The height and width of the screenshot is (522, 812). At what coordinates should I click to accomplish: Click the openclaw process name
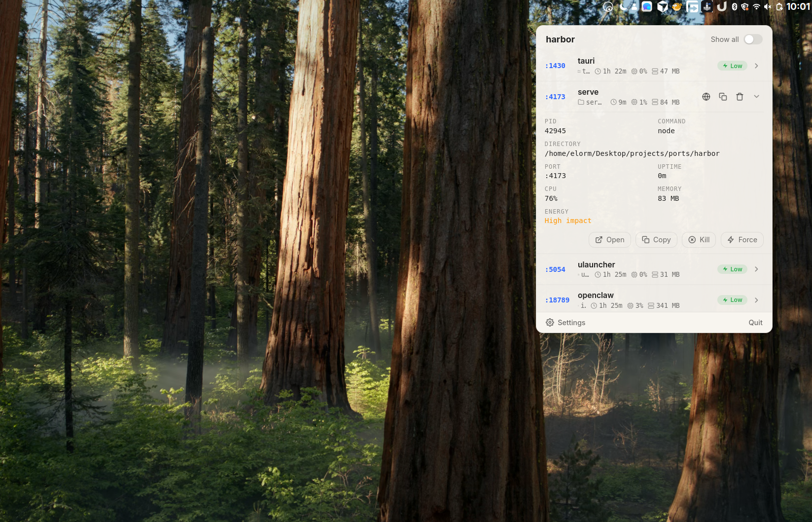click(x=596, y=295)
